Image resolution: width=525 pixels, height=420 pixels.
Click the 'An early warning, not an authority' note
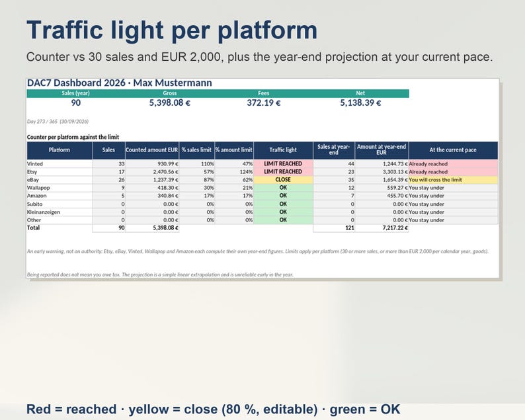pyautogui.click(x=258, y=251)
